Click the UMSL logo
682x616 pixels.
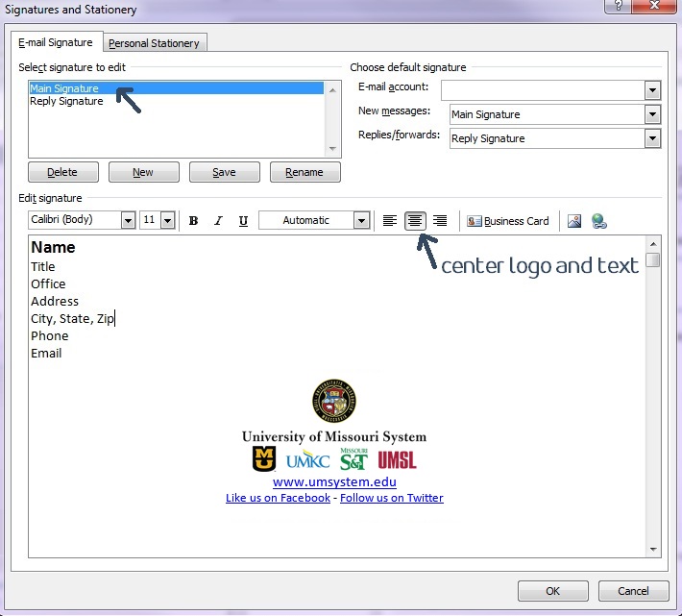(397, 459)
